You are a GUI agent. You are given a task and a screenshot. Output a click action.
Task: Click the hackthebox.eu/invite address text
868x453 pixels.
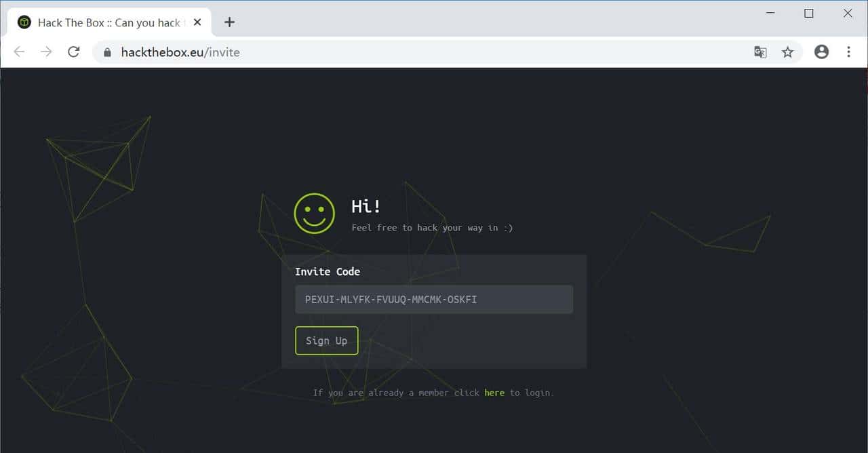180,52
